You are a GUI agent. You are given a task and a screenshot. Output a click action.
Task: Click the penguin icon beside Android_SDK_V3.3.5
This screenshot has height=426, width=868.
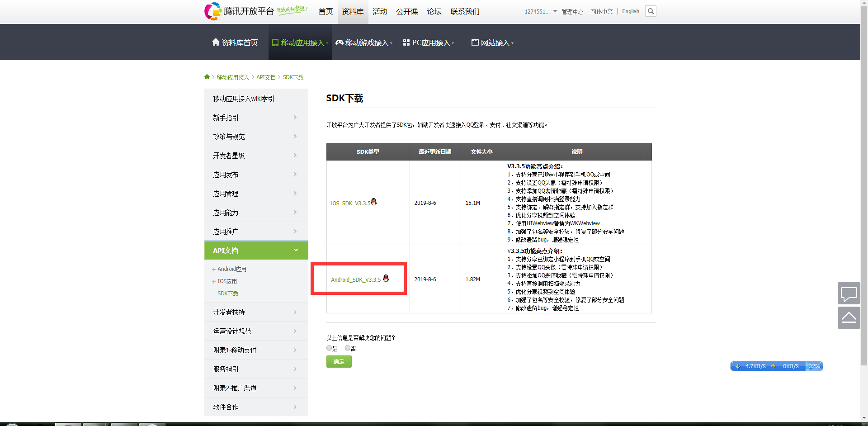point(386,278)
